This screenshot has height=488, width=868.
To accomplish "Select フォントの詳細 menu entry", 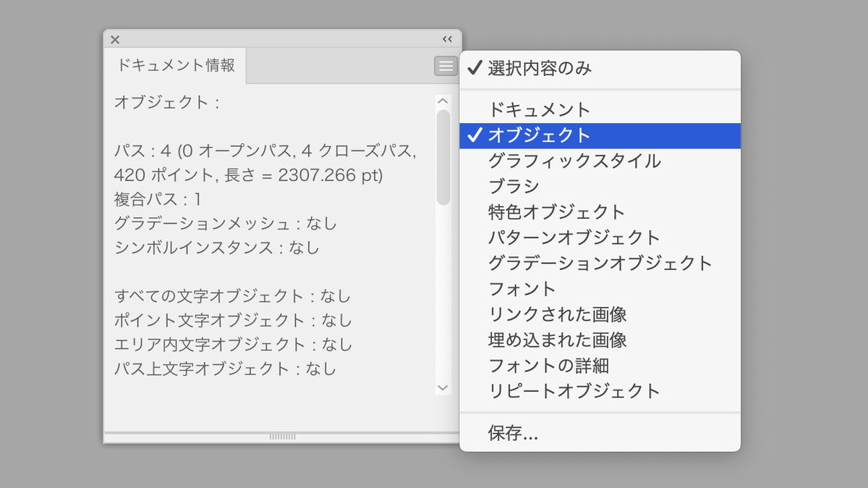I will (600, 366).
